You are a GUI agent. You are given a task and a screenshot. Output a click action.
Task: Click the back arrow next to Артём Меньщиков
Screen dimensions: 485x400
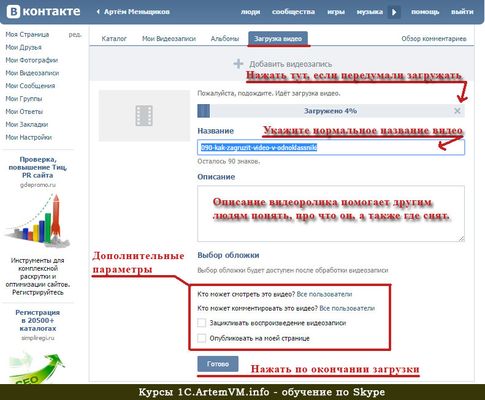point(98,12)
